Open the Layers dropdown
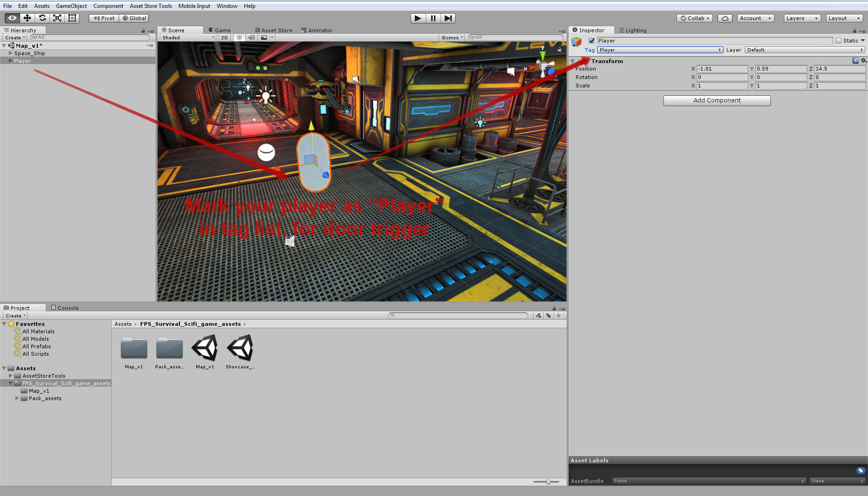Viewport: 868px width, 496px height. (x=802, y=18)
